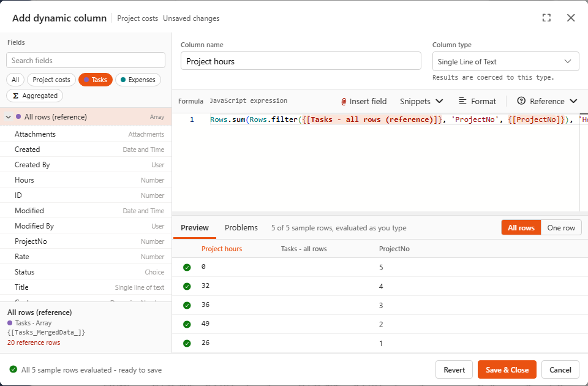Open the Snippets dropdown
588x386 pixels.
click(421, 101)
